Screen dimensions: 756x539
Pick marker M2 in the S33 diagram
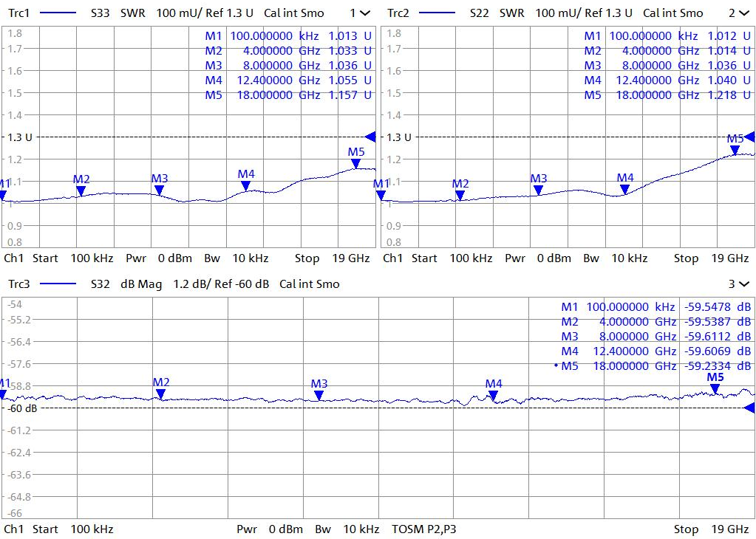pos(81,191)
